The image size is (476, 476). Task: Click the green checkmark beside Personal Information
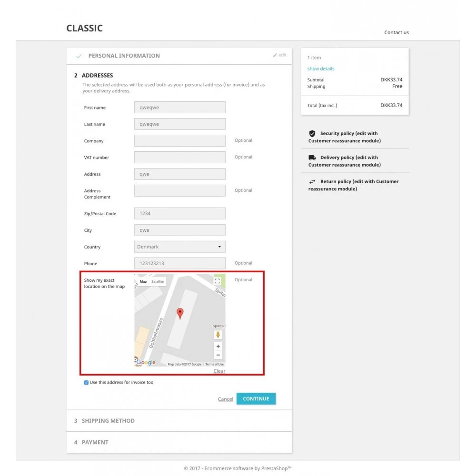click(79, 56)
